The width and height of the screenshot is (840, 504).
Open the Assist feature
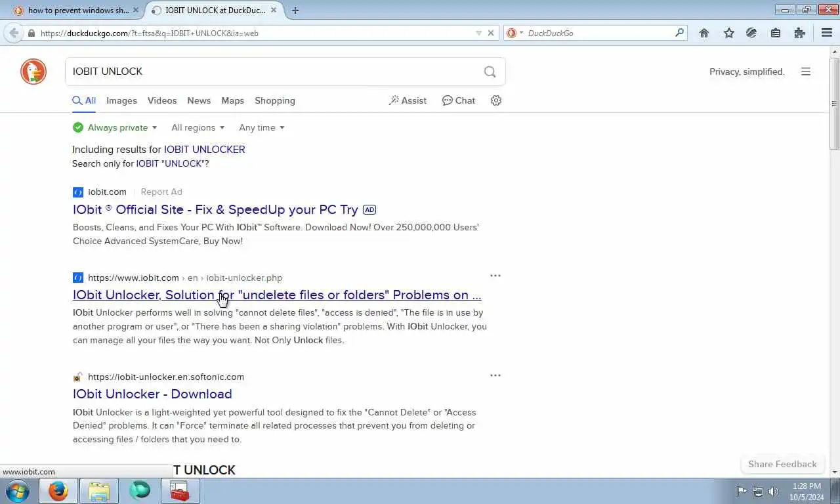[408, 100]
